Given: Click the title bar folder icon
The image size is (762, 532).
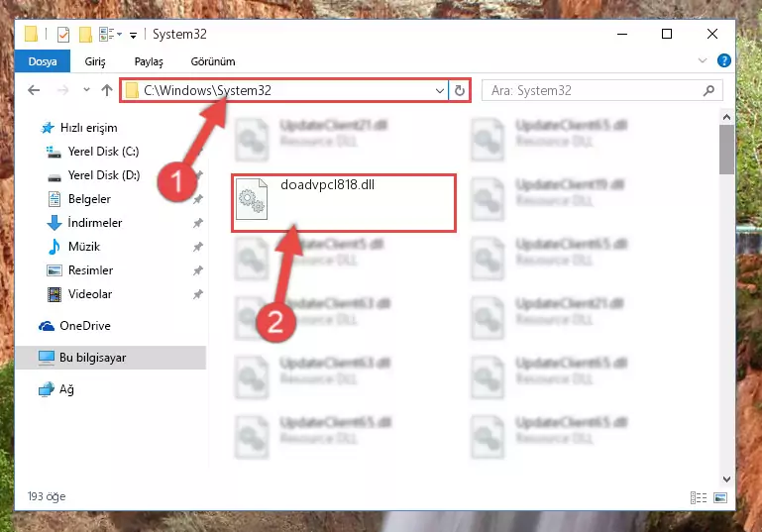Looking at the screenshot, I should point(31,34).
